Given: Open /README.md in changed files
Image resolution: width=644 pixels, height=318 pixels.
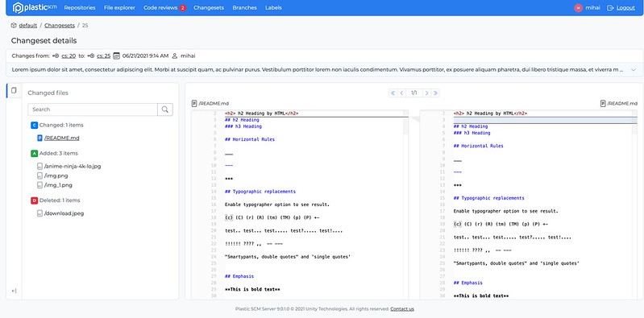Looking at the screenshot, I should pyautogui.click(x=61, y=138).
